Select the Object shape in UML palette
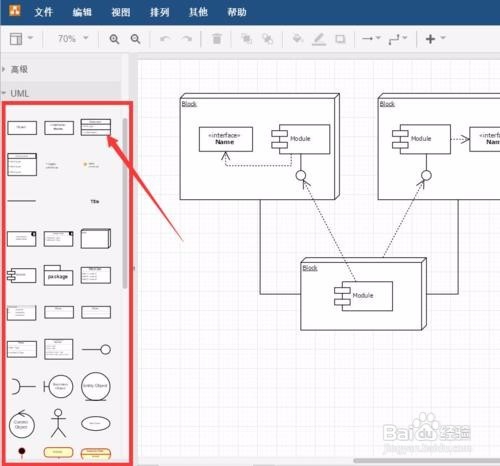This screenshot has width=500, height=466. (22, 128)
